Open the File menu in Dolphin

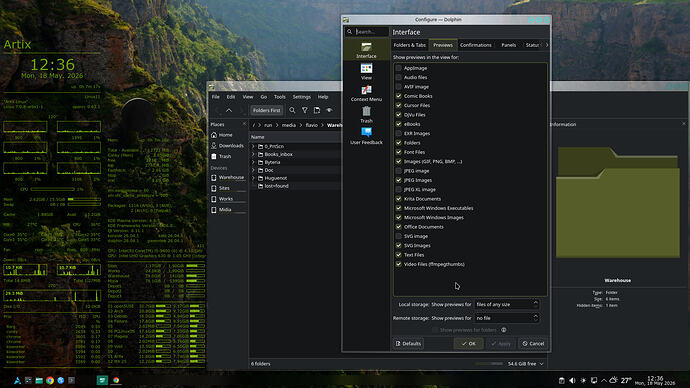pos(216,97)
